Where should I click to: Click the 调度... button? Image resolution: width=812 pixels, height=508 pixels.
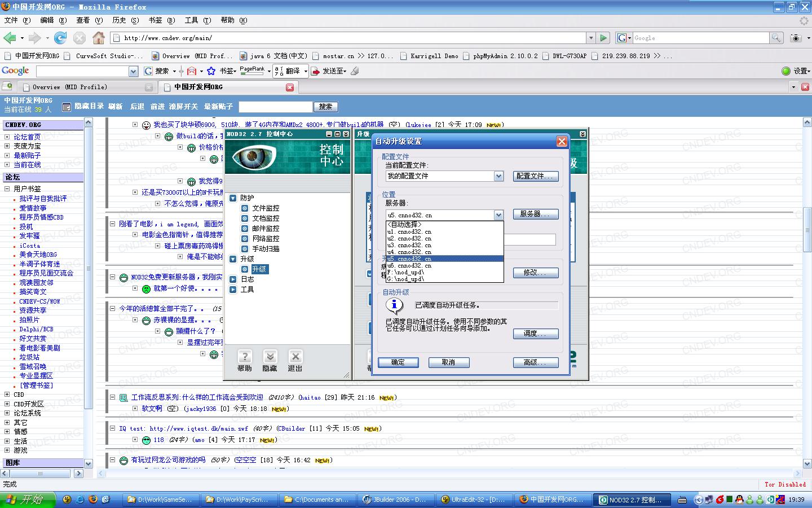[536, 334]
